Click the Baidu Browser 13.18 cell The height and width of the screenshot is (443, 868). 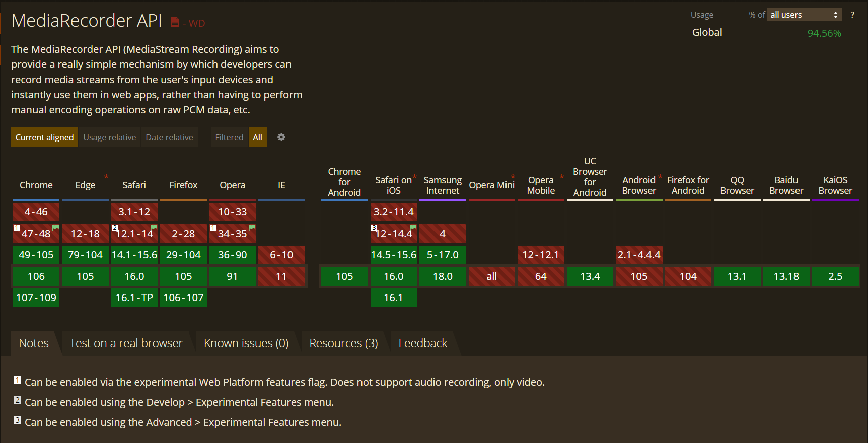(x=786, y=276)
